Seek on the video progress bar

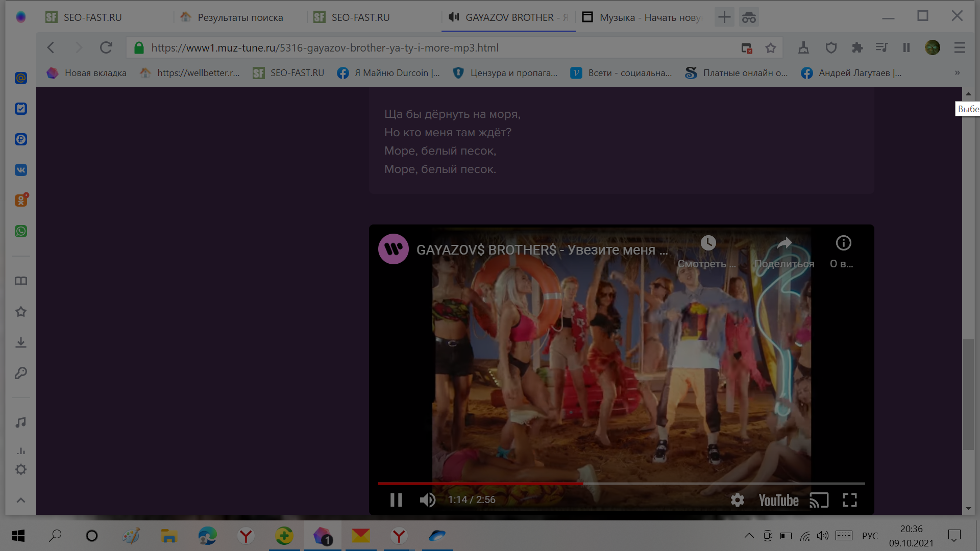[621, 483]
